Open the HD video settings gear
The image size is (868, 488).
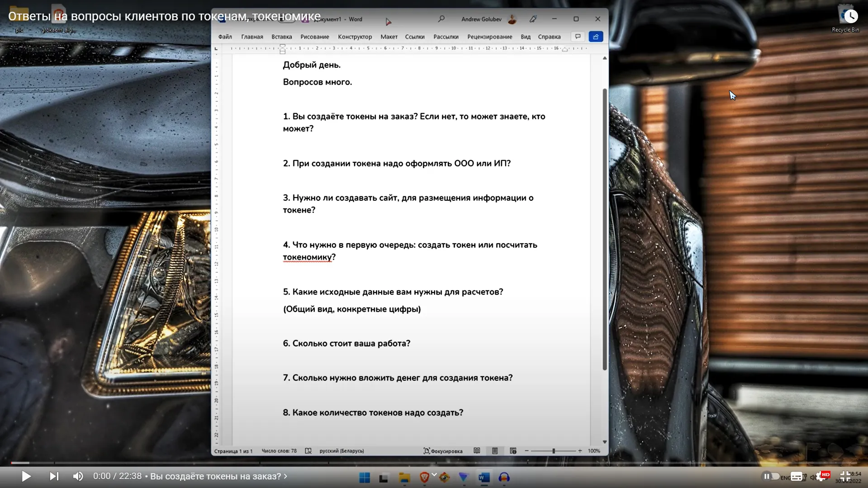tap(822, 476)
